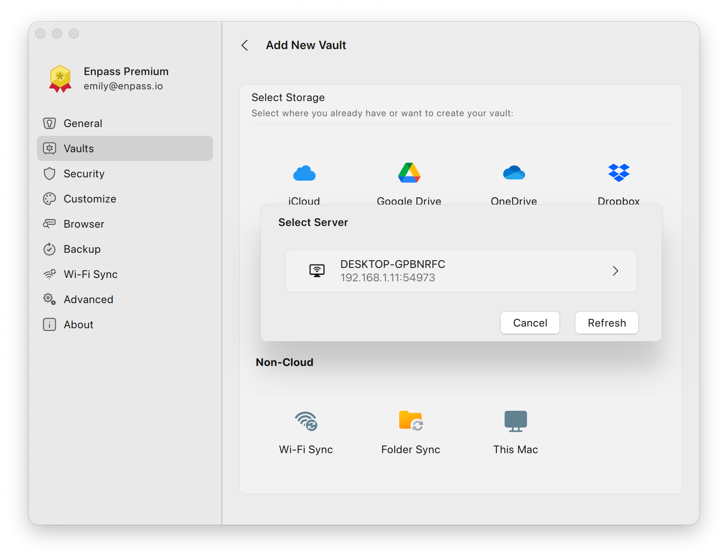728x560 pixels.
Task: Click the Enpass Premium badge icon
Action: (60, 79)
